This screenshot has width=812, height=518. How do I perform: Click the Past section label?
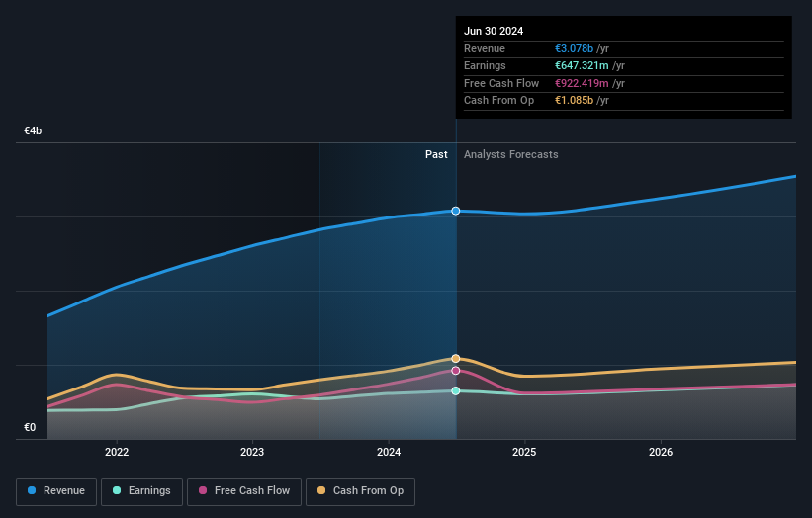point(436,154)
